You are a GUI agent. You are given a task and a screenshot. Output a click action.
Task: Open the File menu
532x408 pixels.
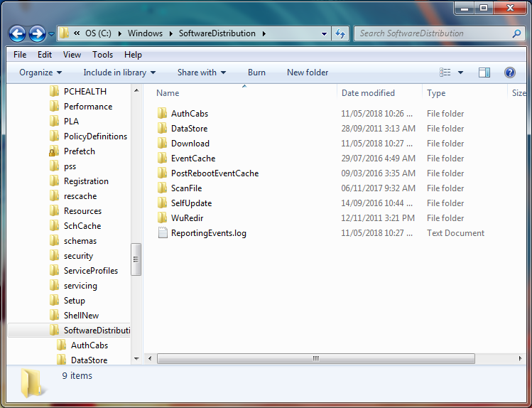20,55
